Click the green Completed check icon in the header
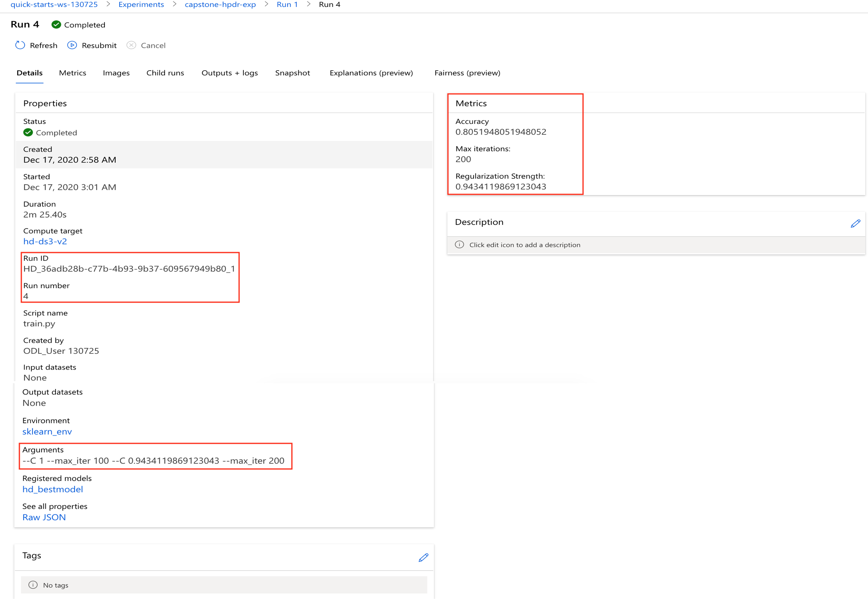 click(56, 25)
